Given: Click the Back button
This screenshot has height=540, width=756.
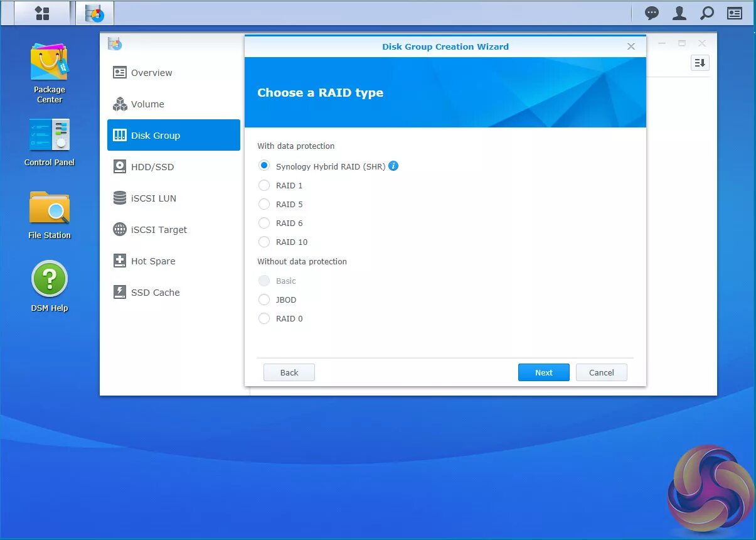Looking at the screenshot, I should tap(289, 372).
